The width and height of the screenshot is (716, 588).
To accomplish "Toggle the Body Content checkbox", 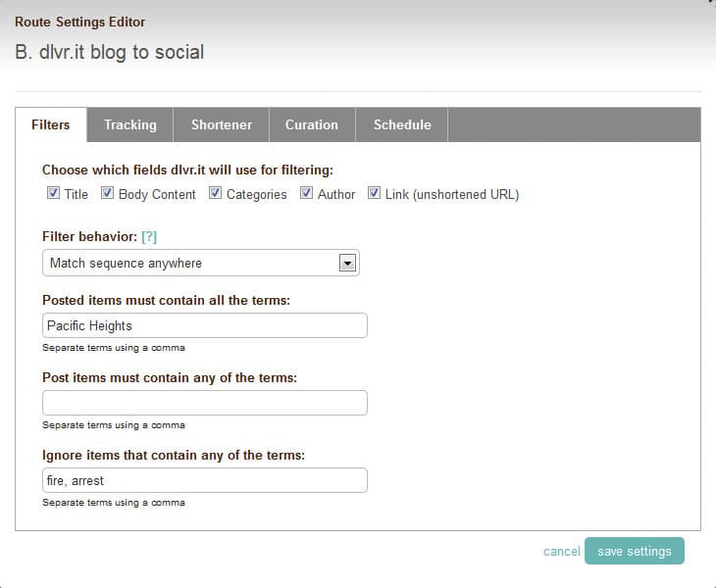I will click(107, 193).
